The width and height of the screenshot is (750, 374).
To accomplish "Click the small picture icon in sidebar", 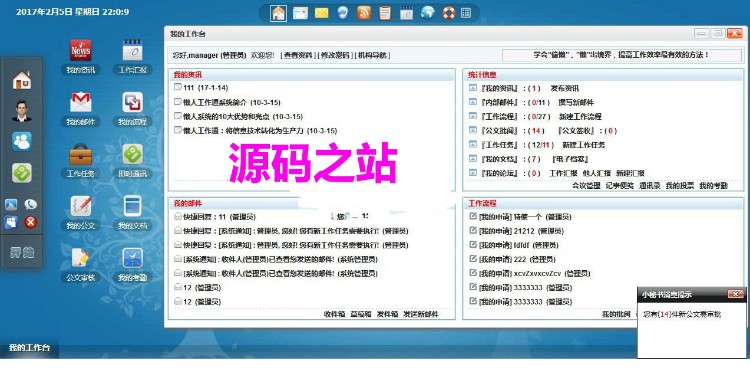I will 11,205.
